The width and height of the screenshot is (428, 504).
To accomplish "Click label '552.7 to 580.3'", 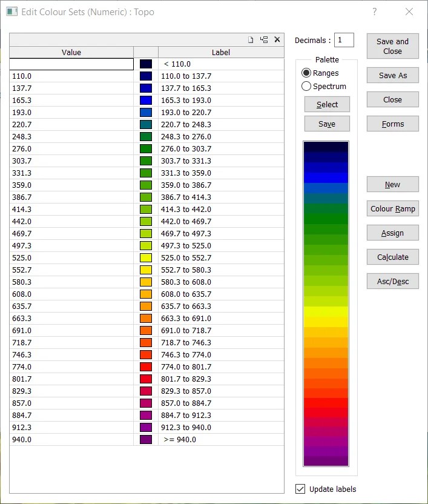I will (x=186, y=270).
